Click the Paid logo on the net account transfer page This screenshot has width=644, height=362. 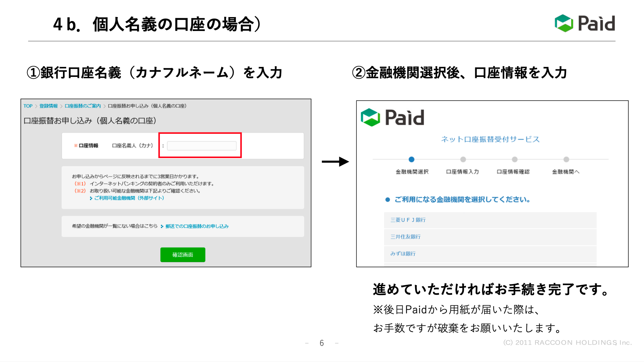393,117
